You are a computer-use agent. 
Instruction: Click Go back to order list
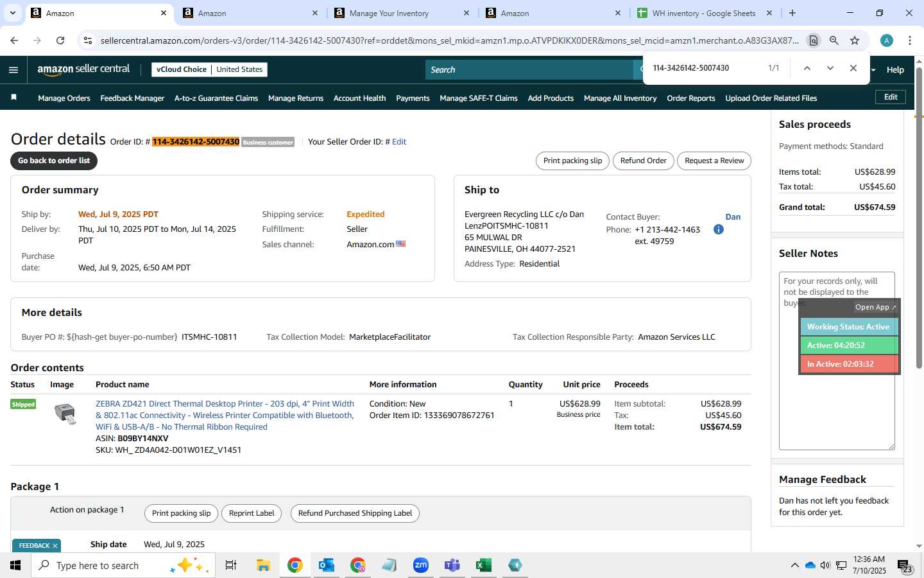point(54,161)
